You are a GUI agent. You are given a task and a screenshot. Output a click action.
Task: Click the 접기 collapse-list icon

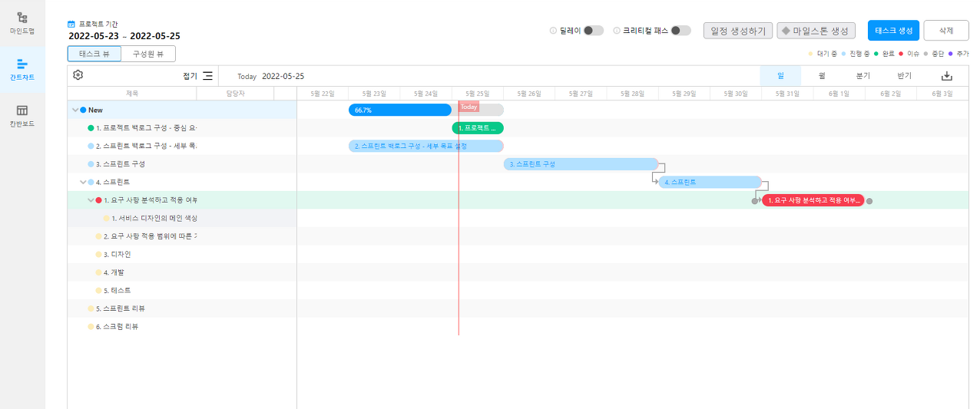[207, 76]
